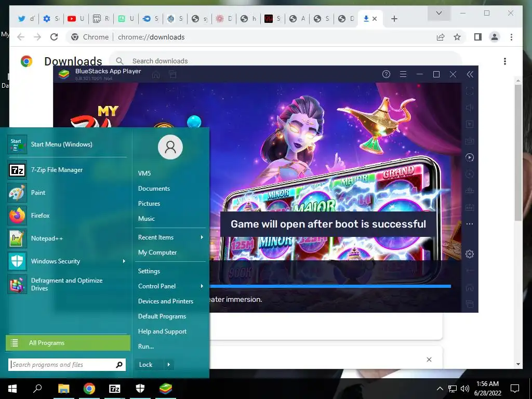Show All Programs list

68,343
